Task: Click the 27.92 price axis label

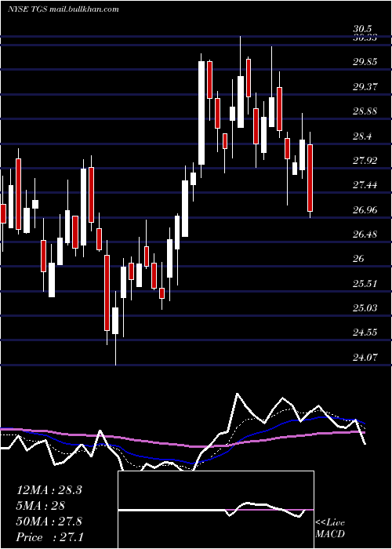Action: [365, 161]
